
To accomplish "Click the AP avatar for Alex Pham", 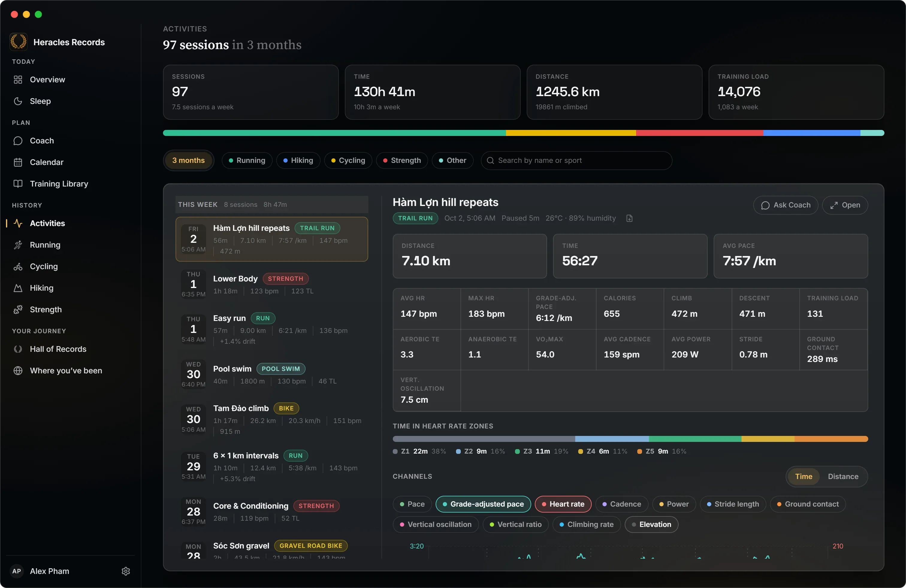I will click(x=17, y=571).
